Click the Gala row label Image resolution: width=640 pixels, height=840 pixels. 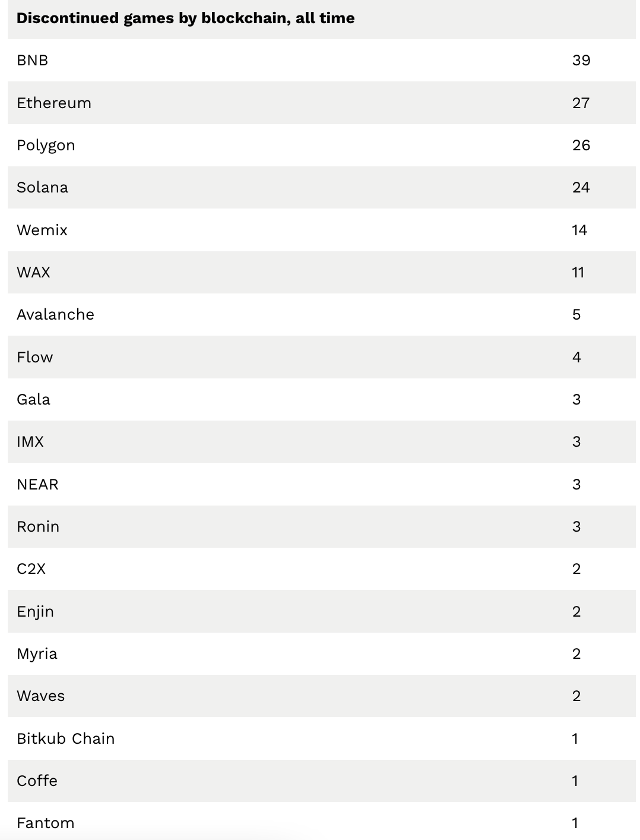[33, 399]
